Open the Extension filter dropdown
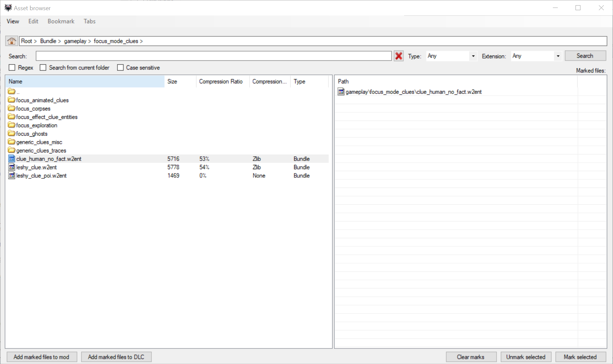This screenshot has width=613, height=364. (557, 56)
